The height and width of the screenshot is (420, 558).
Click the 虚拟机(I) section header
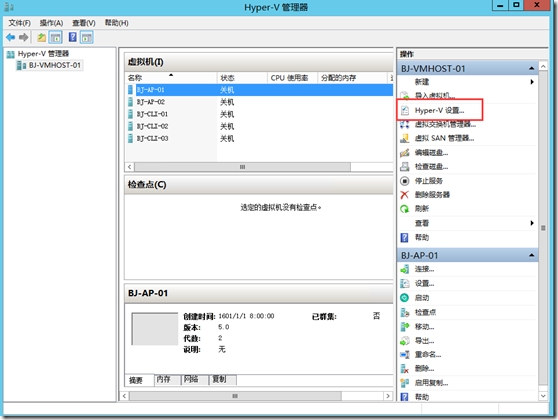259,62
